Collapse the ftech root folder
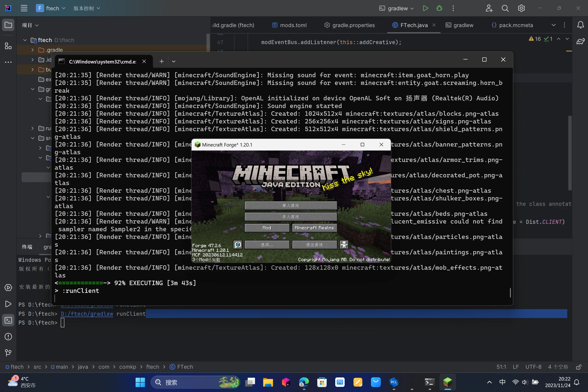 tap(25, 40)
